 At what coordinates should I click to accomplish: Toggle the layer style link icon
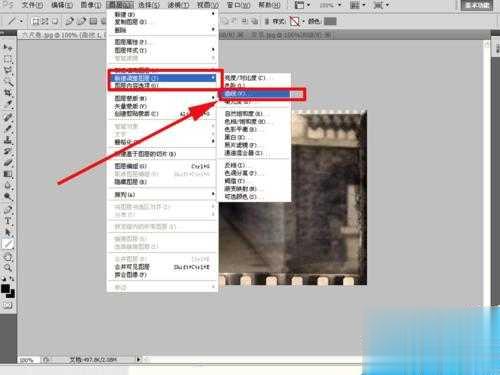click(x=267, y=21)
